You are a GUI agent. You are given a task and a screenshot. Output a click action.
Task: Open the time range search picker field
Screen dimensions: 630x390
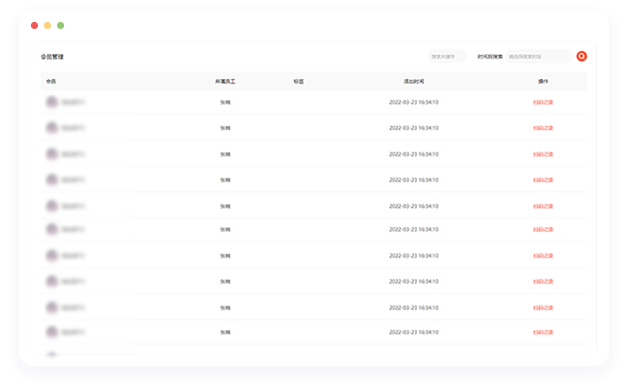(x=539, y=57)
